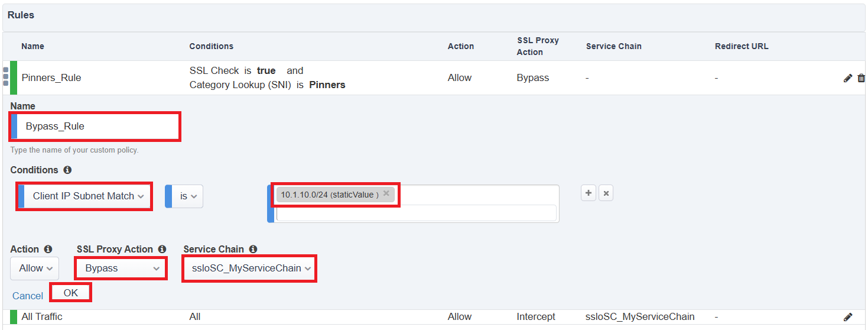This screenshot has width=868, height=330.
Task: Open the Action Allow dropdown
Action: (x=34, y=268)
